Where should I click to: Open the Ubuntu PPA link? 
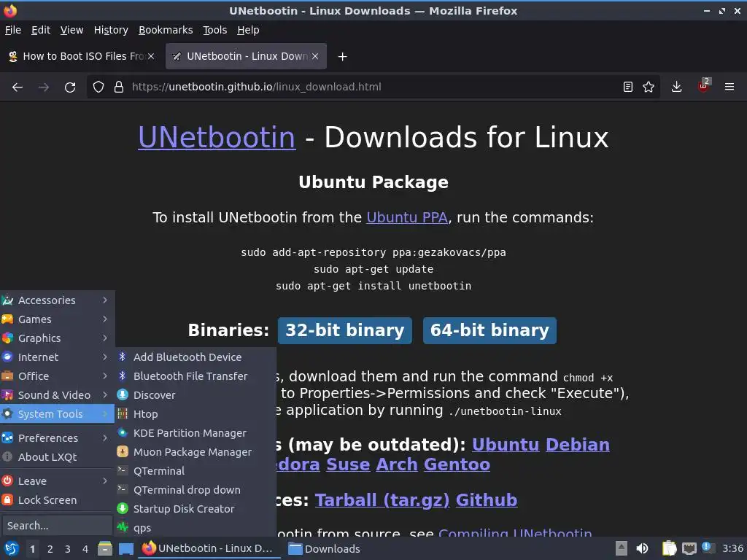pyautogui.click(x=407, y=217)
